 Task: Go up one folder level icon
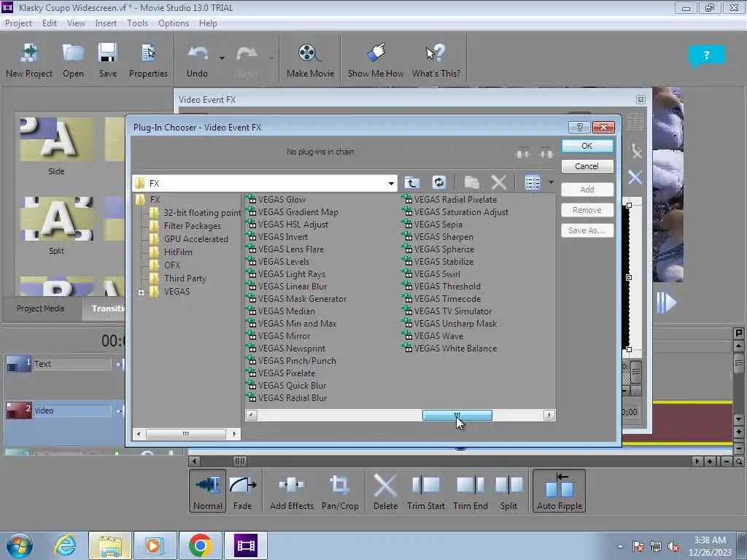coord(411,182)
